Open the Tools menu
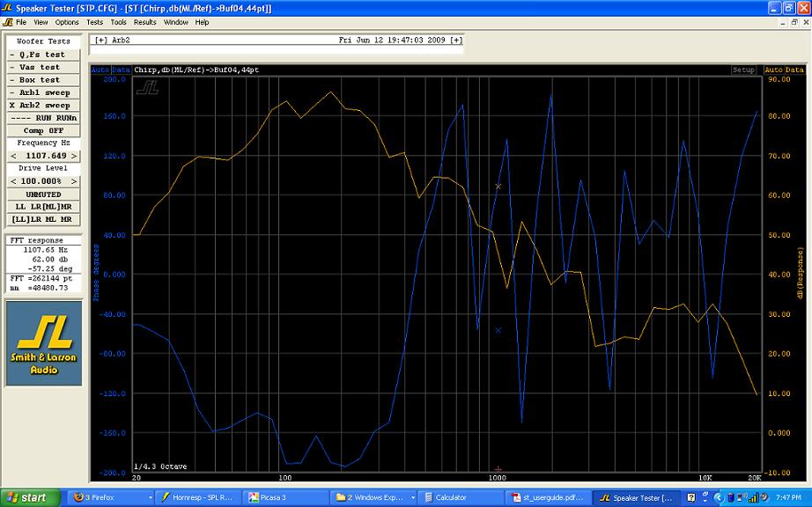Viewport: 812px width, 507px height. point(119,22)
